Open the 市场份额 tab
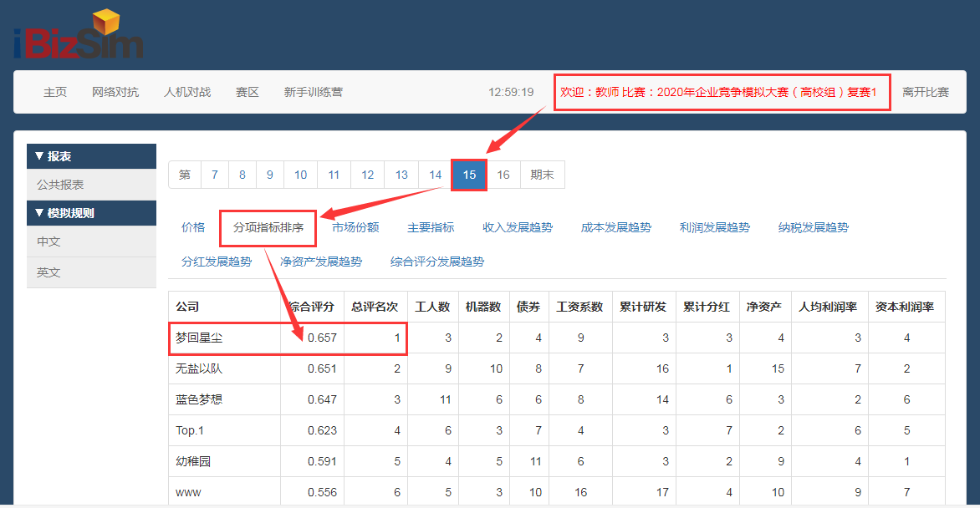 355,227
